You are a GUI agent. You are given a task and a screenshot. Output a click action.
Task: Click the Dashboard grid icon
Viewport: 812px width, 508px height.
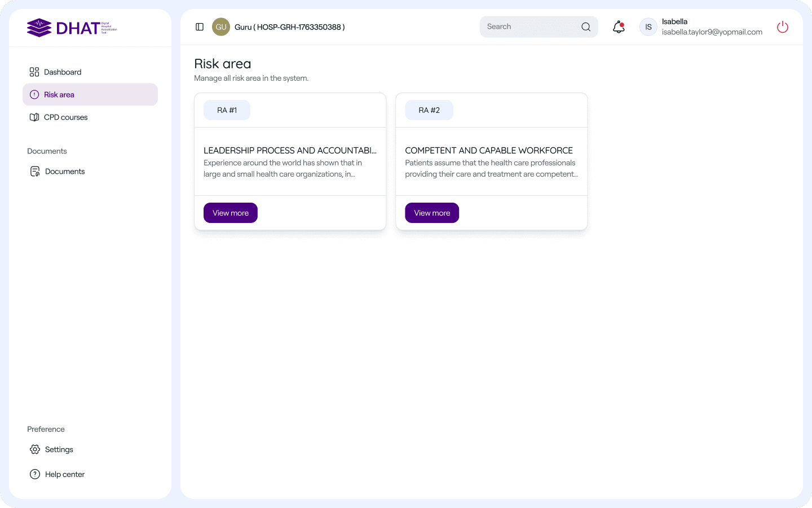coord(34,72)
